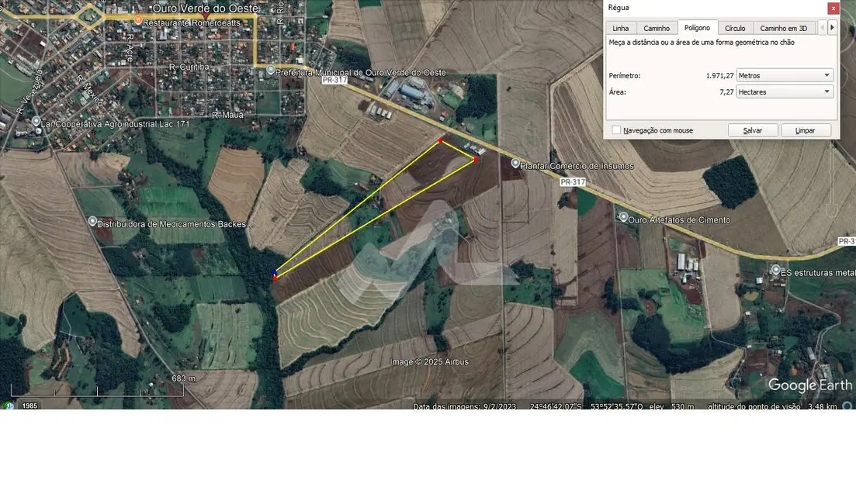Screen dimensions: 856x504
Task: Click the Restaurante Romeroeatts map pin
Action: point(137,20)
